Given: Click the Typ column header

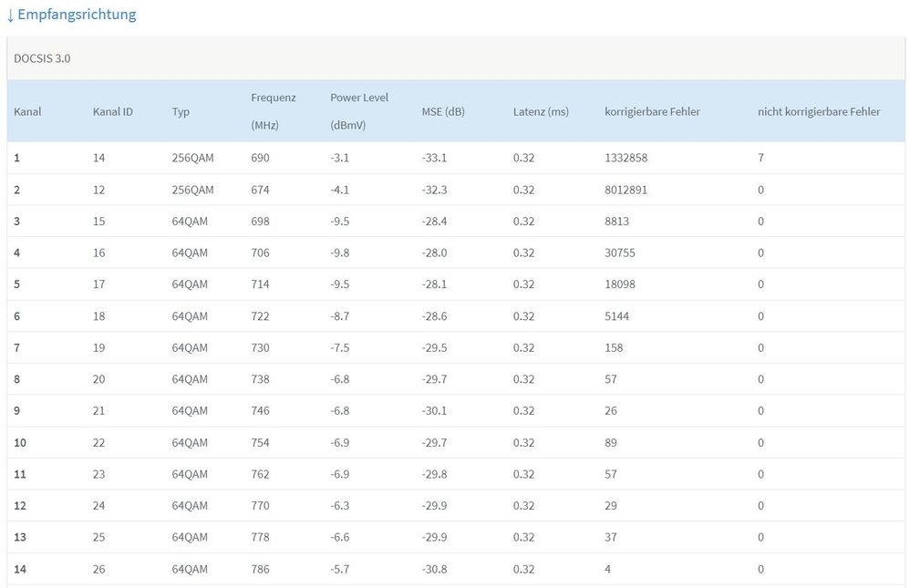Looking at the screenshot, I should 181,111.
